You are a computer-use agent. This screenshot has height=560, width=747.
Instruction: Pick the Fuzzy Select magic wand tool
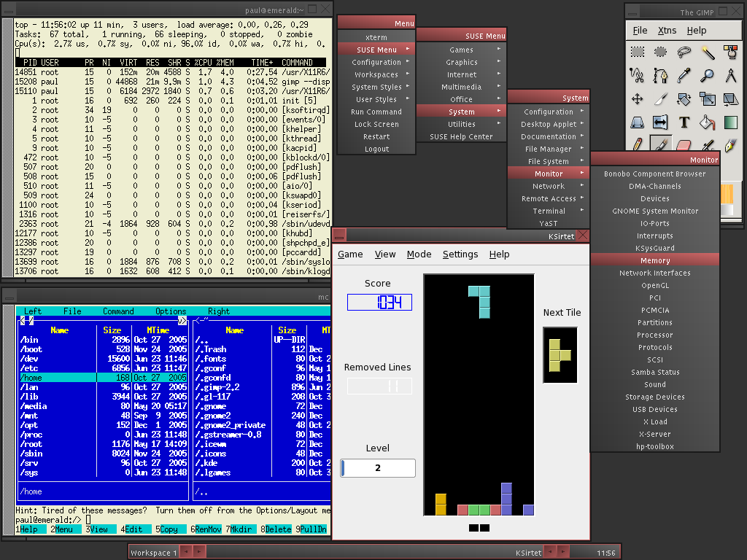pyautogui.click(x=708, y=52)
